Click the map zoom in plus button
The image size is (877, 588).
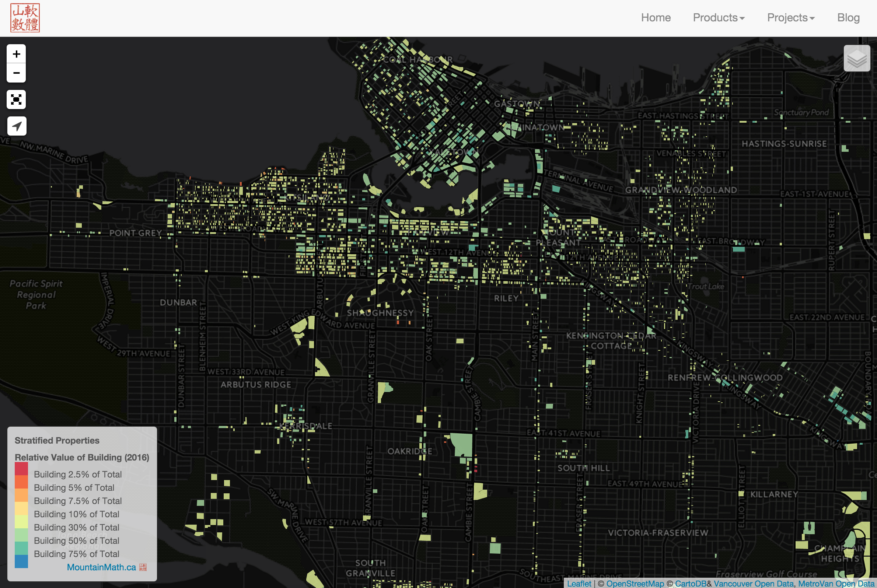pyautogui.click(x=16, y=54)
